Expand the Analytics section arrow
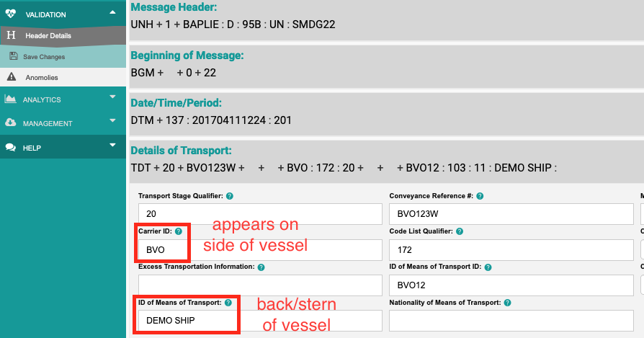The image size is (644, 338). (112, 97)
